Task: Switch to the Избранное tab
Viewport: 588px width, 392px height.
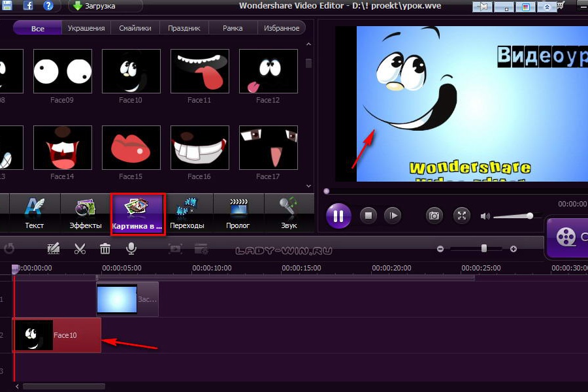Action: tap(281, 28)
